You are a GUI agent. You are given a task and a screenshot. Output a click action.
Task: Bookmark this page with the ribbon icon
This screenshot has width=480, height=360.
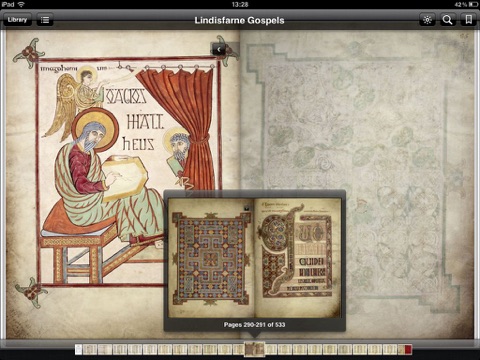pyautogui.click(x=469, y=20)
